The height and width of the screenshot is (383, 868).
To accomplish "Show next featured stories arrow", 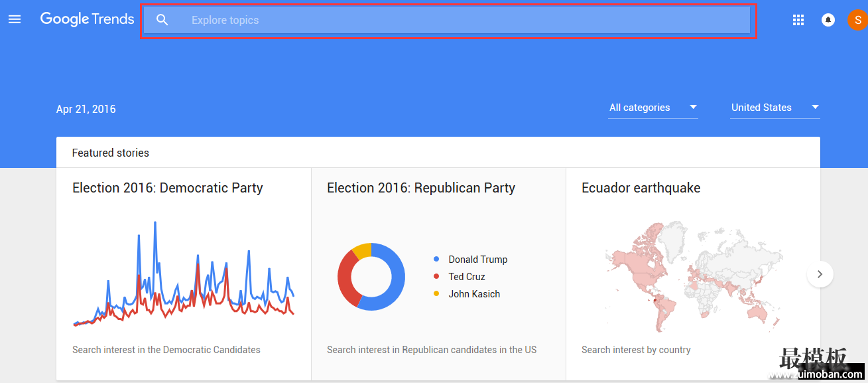I will click(820, 274).
